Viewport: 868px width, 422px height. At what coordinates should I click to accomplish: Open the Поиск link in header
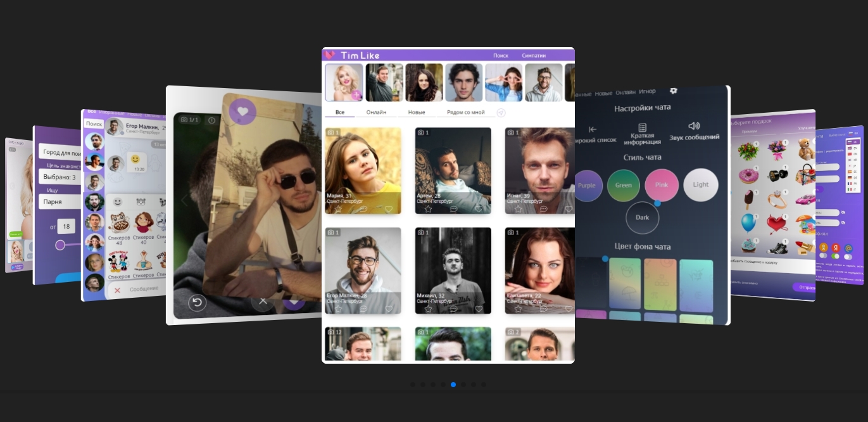[501, 56]
